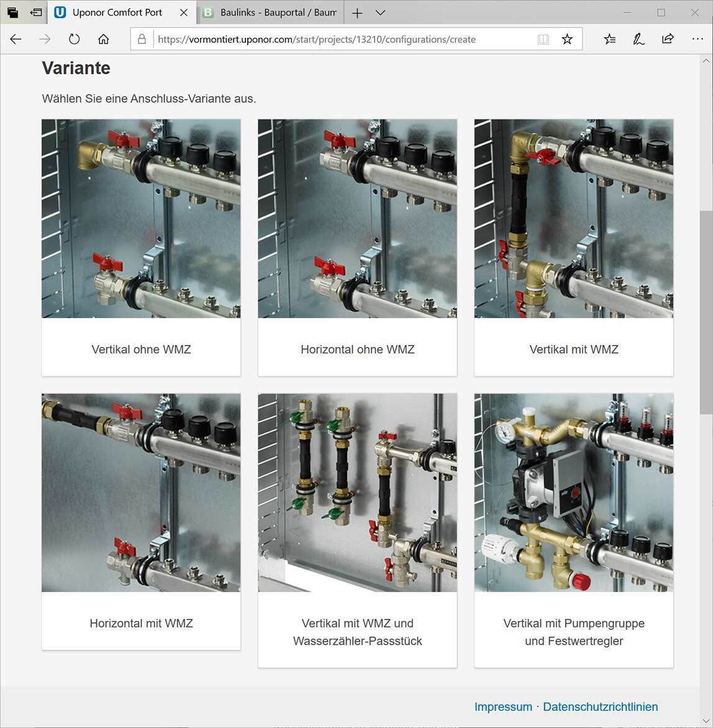Click the Horizontal ohne WMZ label
Image resolution: width=713 pixels, height=728 pixels.
click(x=357, y=349)
